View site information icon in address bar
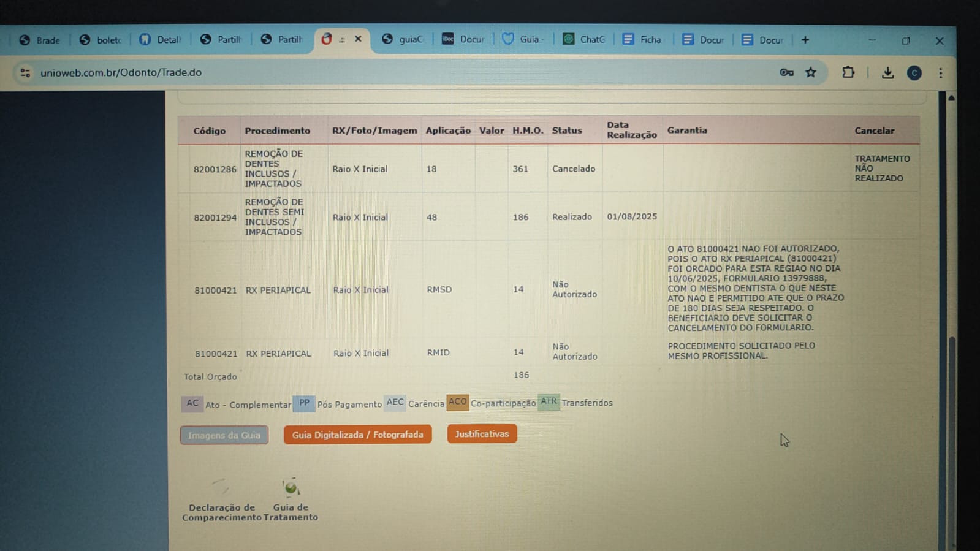980x551 pixels. (25, 72)
